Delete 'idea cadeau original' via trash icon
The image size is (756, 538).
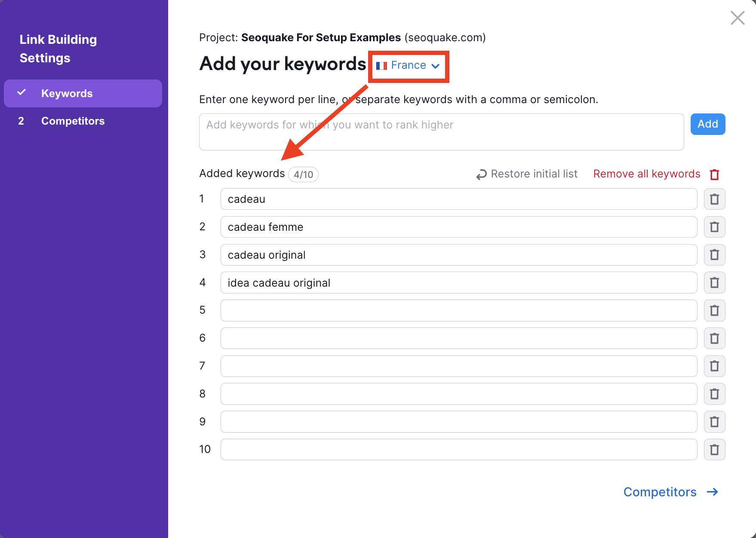click(x=714, y=283)
